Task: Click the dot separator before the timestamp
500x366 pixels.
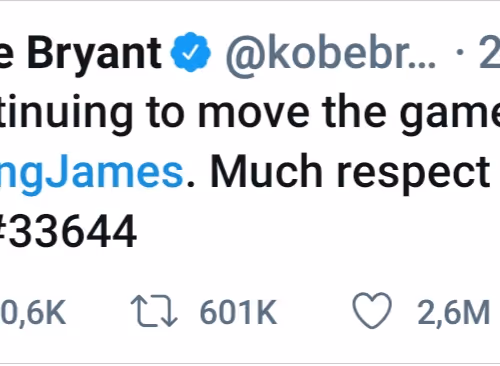Action: [x=460, y=53]
